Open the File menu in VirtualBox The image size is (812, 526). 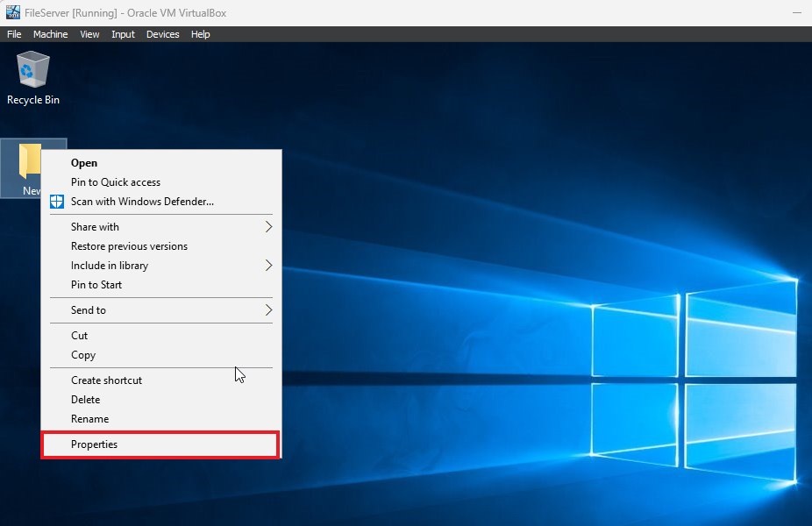14,34
